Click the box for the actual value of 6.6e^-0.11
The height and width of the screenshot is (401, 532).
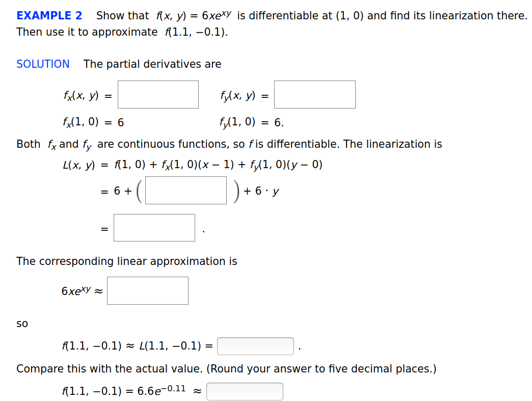coord(245,391)
